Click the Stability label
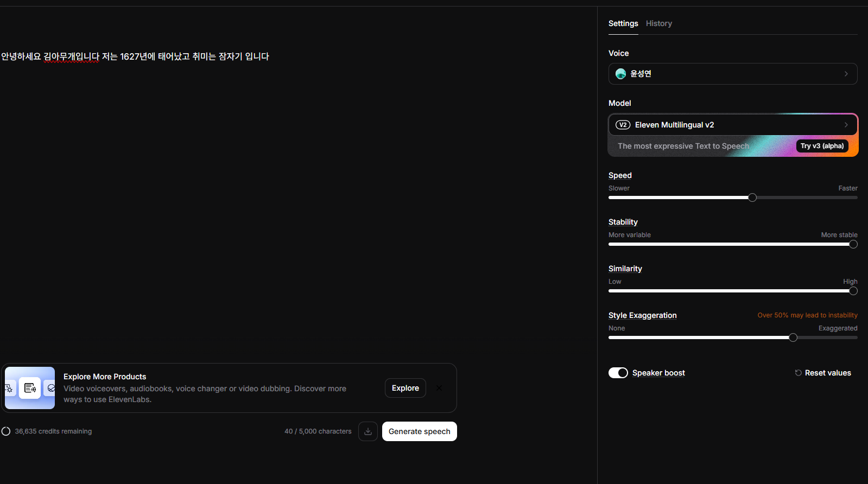 (x=623, y=222)
